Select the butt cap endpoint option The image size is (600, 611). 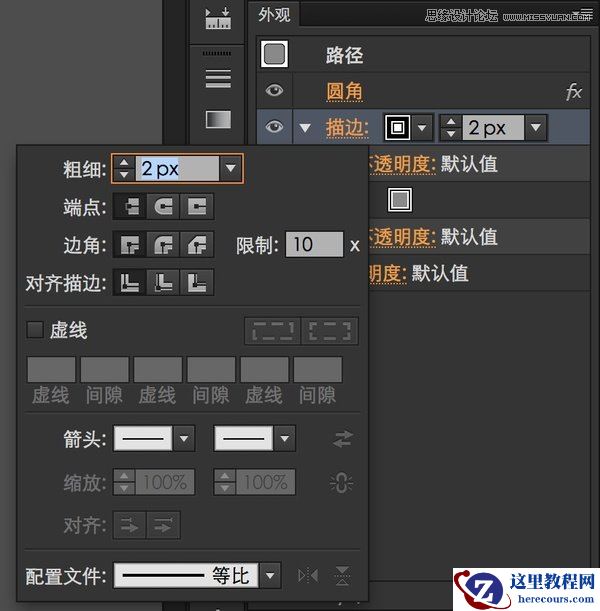130,207
